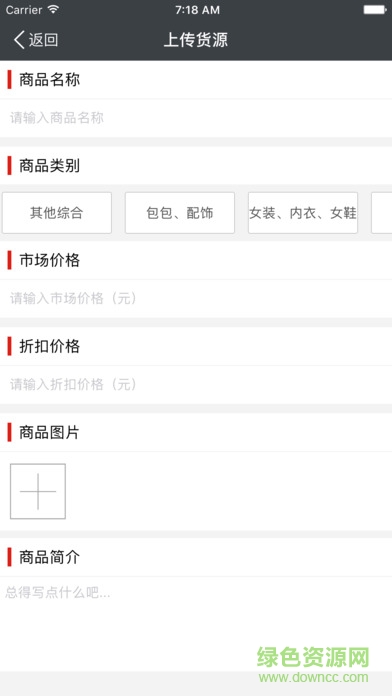Viewport: 392px width, 696px height.
Task: Tap the plus icon to add product image
Action: pyautogui.click(x=38, y=491)
